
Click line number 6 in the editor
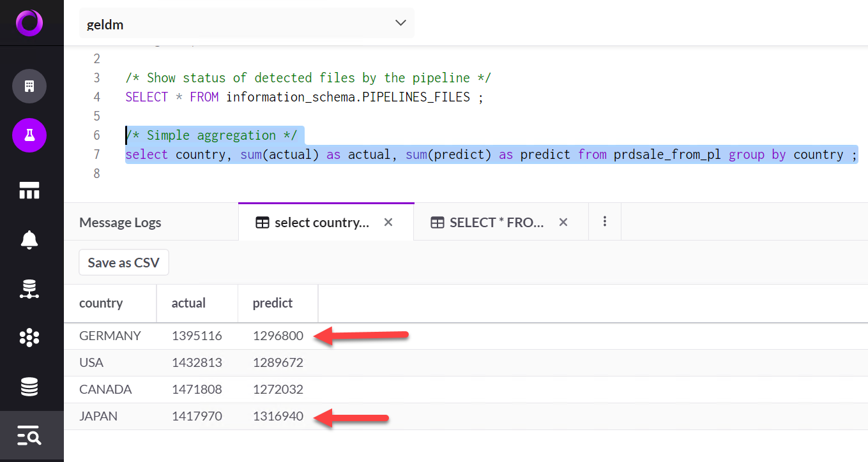(96, 135)
